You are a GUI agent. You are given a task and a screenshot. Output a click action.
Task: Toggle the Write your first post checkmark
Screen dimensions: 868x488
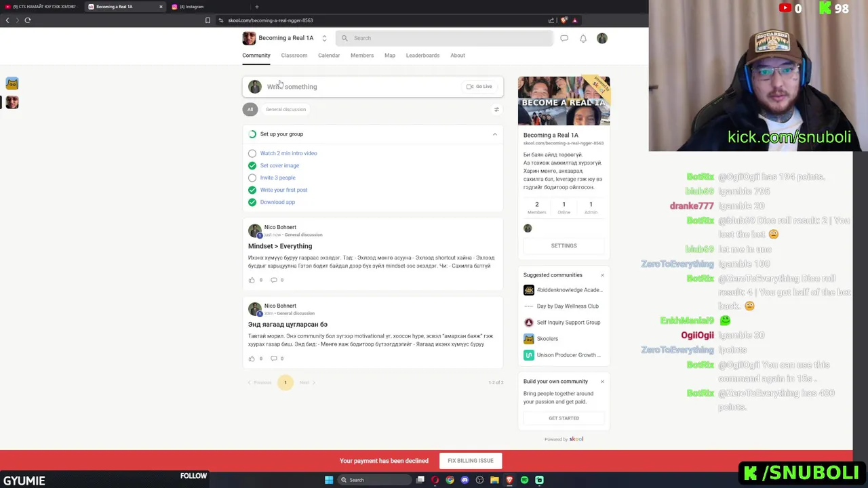pyautogui.click(x=252, y=190)
